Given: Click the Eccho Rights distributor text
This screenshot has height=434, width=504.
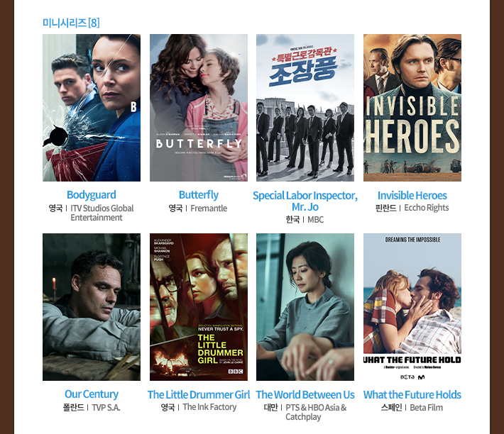Looking at the screenshot, I should pos(426,208).
